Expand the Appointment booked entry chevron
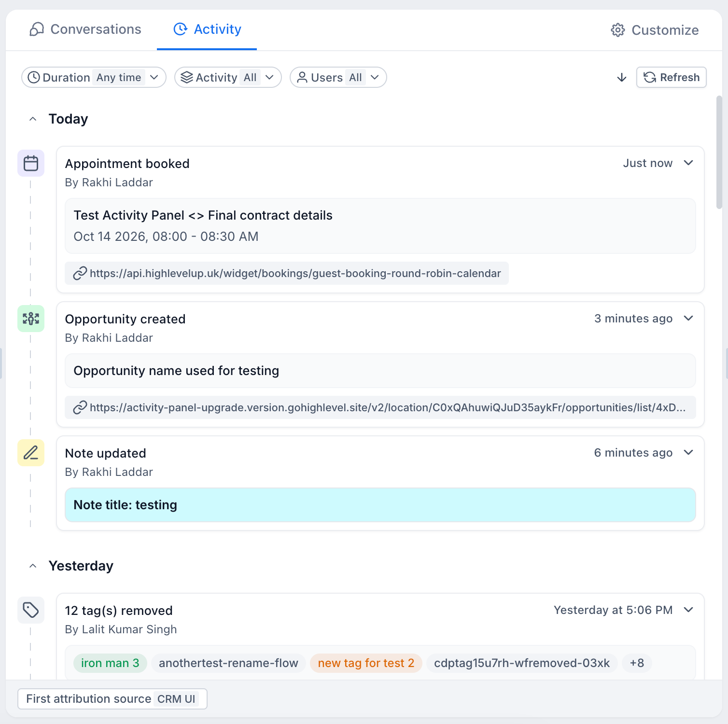Viewport: 728px width, 724px height. [x=689, y=163]
